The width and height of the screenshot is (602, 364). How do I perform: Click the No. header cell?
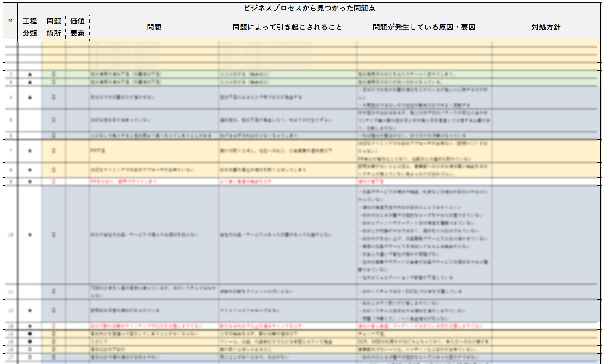coord(10,21)
